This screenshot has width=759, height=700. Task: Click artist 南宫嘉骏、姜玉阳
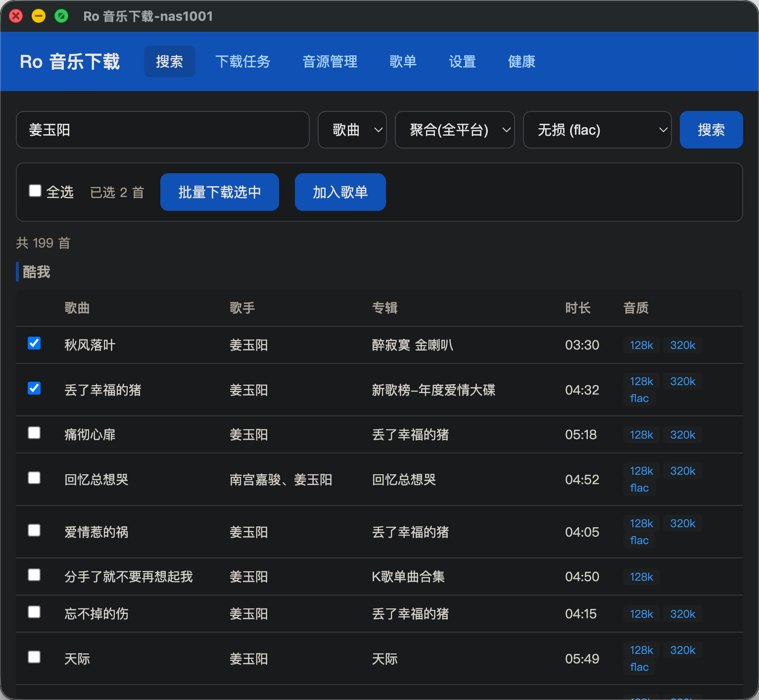coord(281,480)
